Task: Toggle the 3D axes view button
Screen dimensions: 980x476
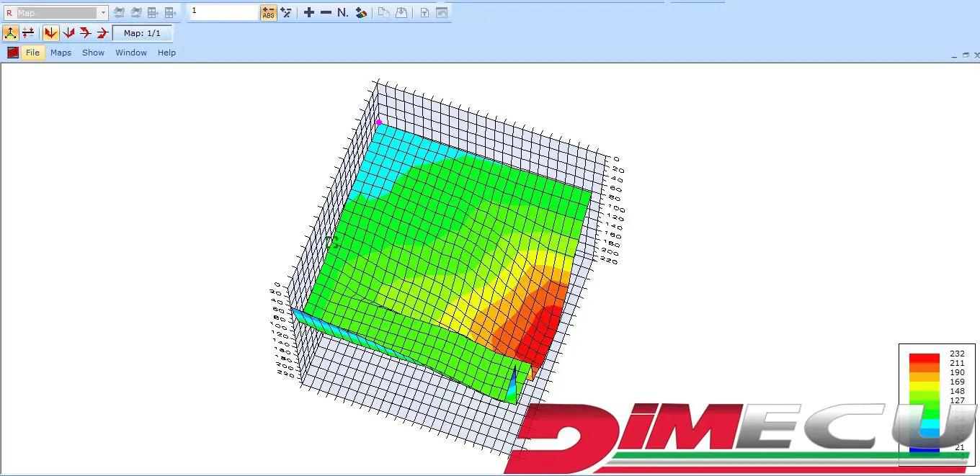Action: coord(11,32)
